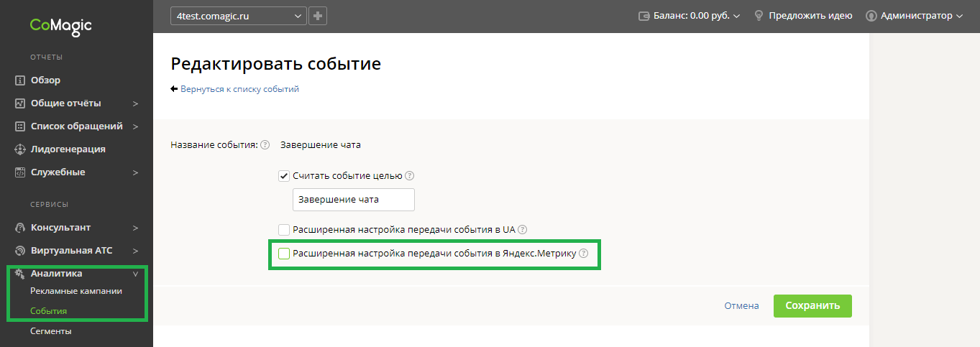Screen dimensions: 980x347
Task: Enable advanced Яндекс.Метрика event transfer checkbox
Action: pos(284,253)
